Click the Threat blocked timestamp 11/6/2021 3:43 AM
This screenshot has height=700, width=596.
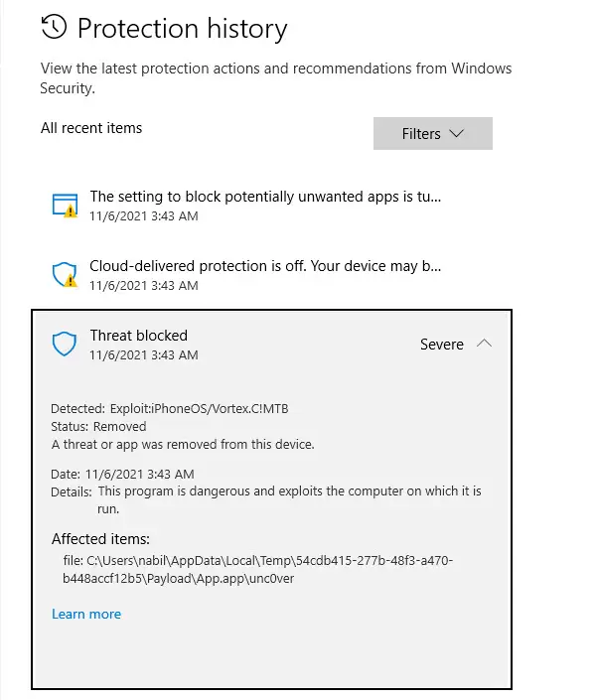tap(143, 354)
